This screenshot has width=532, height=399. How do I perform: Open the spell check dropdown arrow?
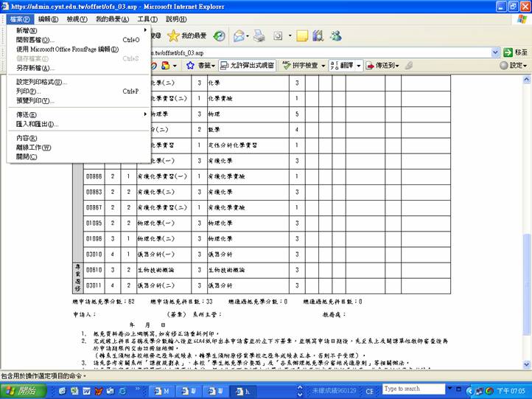coord(323,66)
